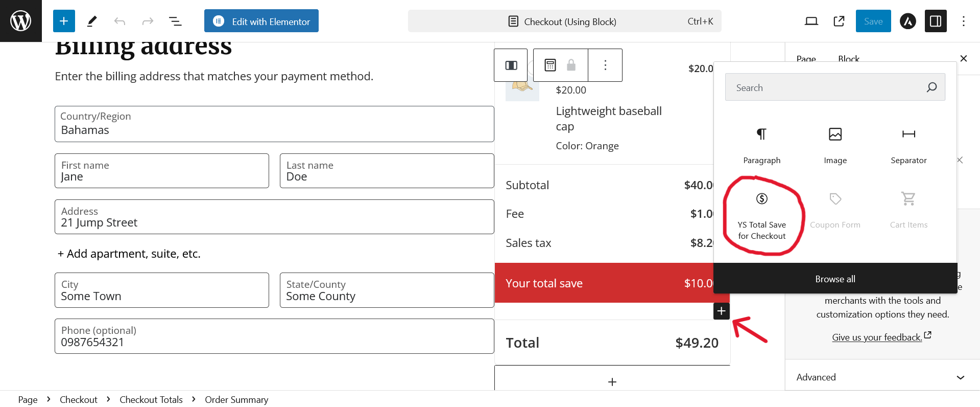The image size is (980, 407).
Task: Click the Edit with Elementor button
Action: pyautogui.click(x=261, y=21)
